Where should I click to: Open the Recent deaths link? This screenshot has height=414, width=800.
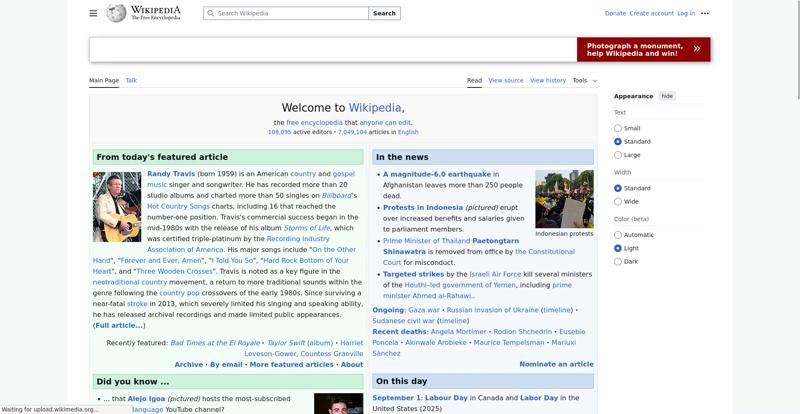click(x=400, y=331)
